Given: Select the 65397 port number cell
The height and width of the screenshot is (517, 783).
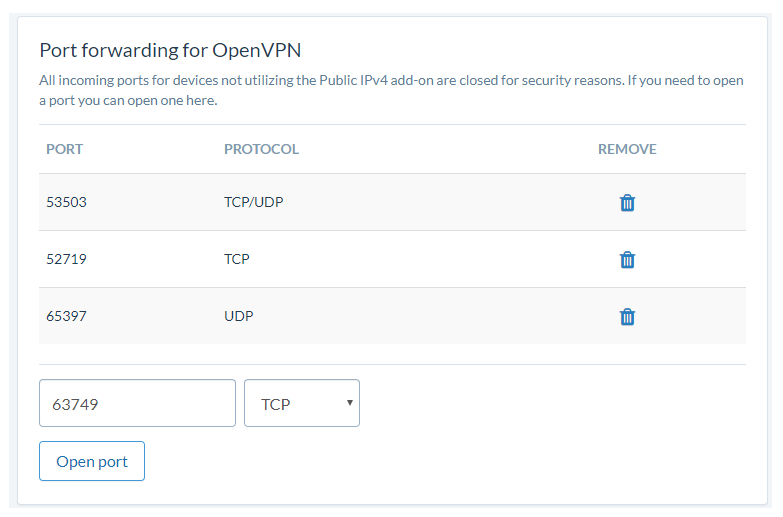Looking at the screenshot, I should coord(66,316).
